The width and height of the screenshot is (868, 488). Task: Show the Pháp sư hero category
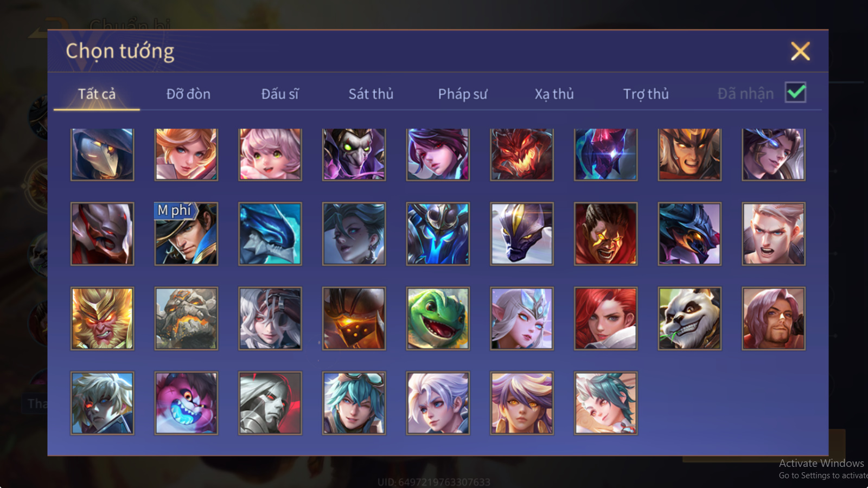[x=463, y=94]
